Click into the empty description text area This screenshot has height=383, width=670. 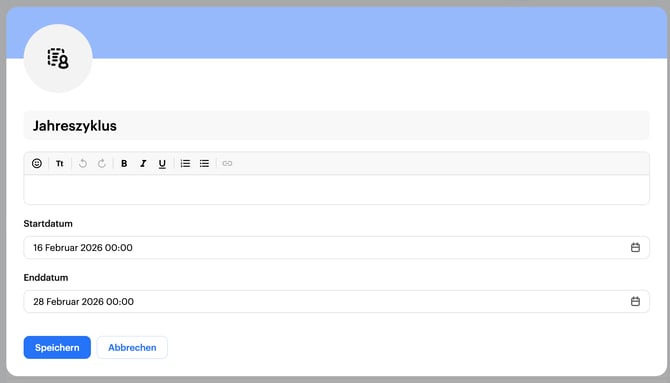pos(337,189)
